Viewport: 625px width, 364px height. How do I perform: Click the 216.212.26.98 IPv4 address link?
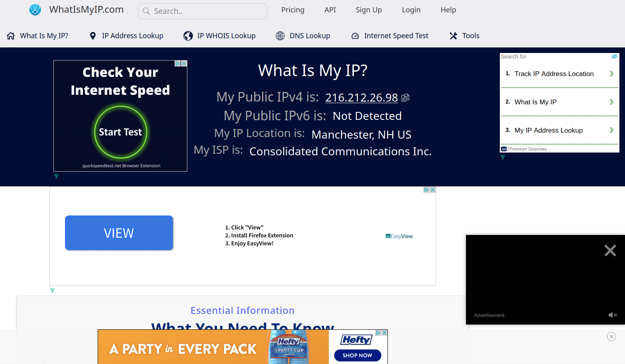[362, 98]
